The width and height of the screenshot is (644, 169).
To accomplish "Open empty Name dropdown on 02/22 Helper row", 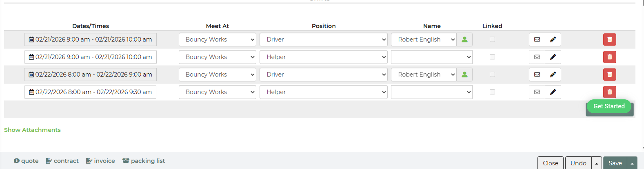I will pyautogui.click(x=431, y=92).
